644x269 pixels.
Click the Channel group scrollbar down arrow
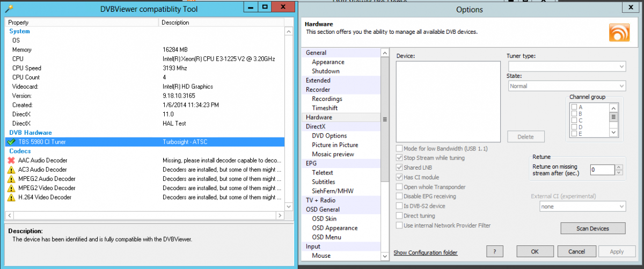point(613,132)
